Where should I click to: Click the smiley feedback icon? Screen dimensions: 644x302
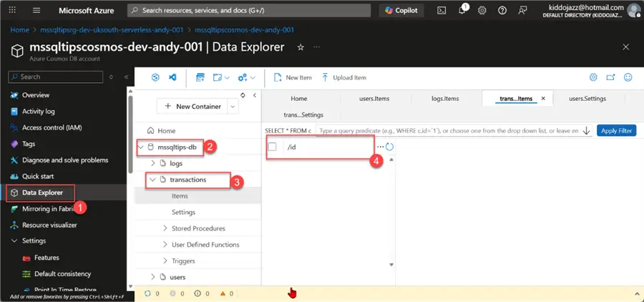click(x=628, y=77)
